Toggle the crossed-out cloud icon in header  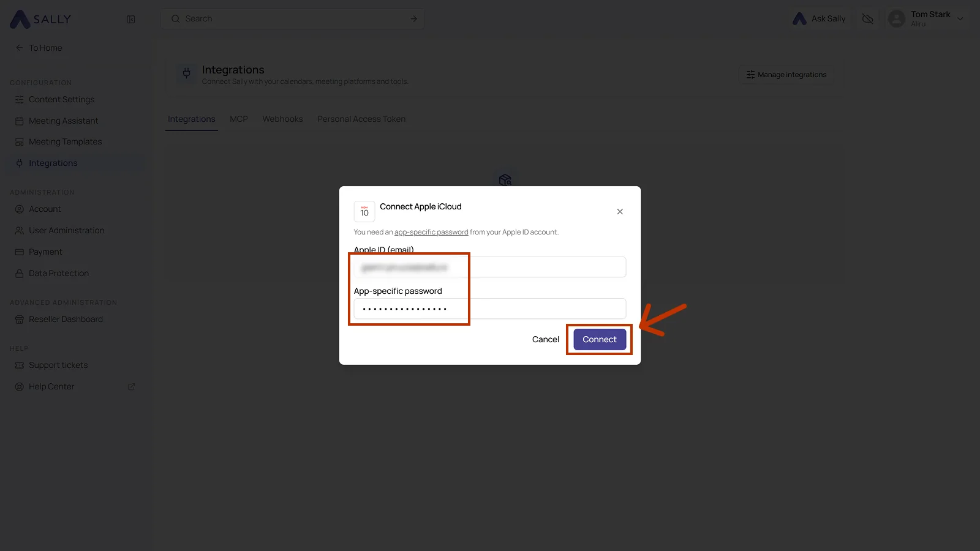(x=867, y=19)
